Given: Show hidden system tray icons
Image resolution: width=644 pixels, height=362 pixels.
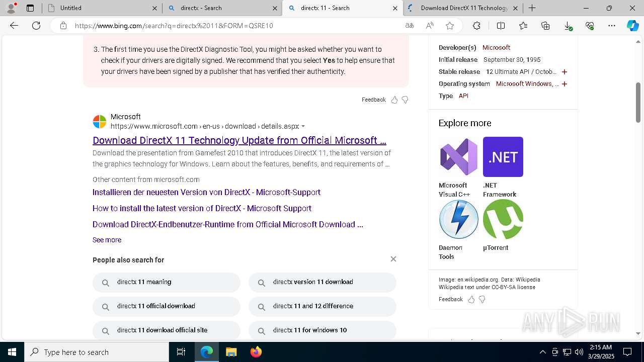Looking at the screenshot, I should pyautogui.click(x=542, y=352).
